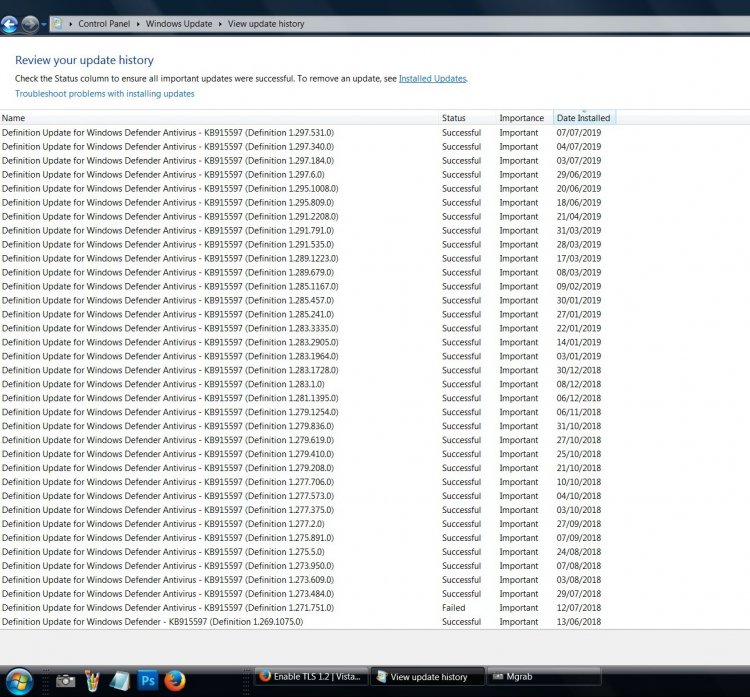Select the Windows Defender Definition 1.269.1075.0 row
Viewport: 750px width, 697px height.
click(308, 621)
